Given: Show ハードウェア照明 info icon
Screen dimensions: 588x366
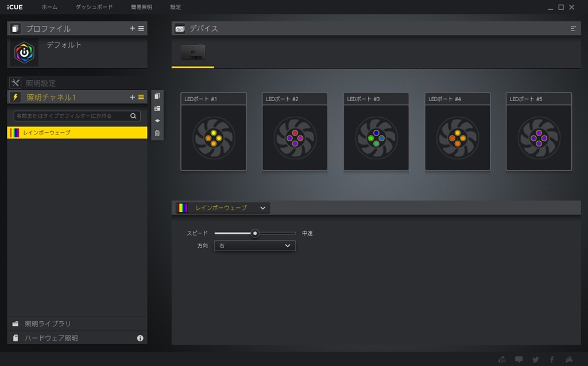Looking at the screenshot, I should click(x=140, y=338).
